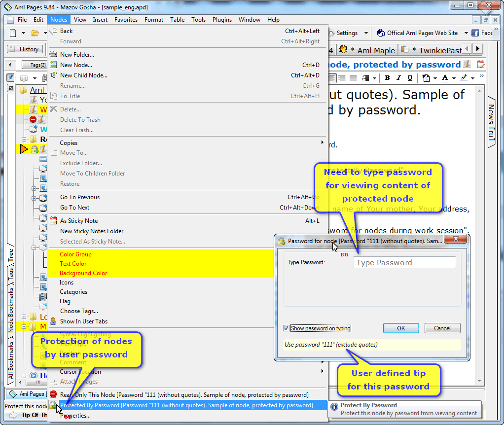Collapse the bold 'R' folder in tree
The width and height of the screenshot is (504, 425).
click(x=24, y=139)
